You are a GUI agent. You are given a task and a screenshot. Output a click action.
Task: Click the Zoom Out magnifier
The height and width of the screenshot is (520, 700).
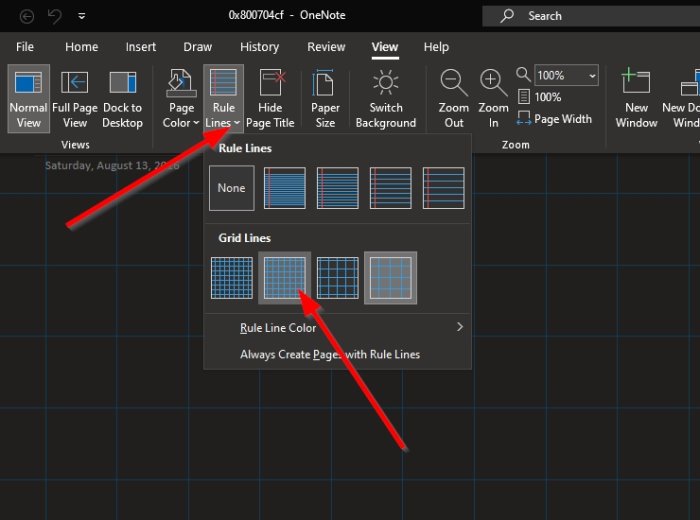click(x=454, y=99)
